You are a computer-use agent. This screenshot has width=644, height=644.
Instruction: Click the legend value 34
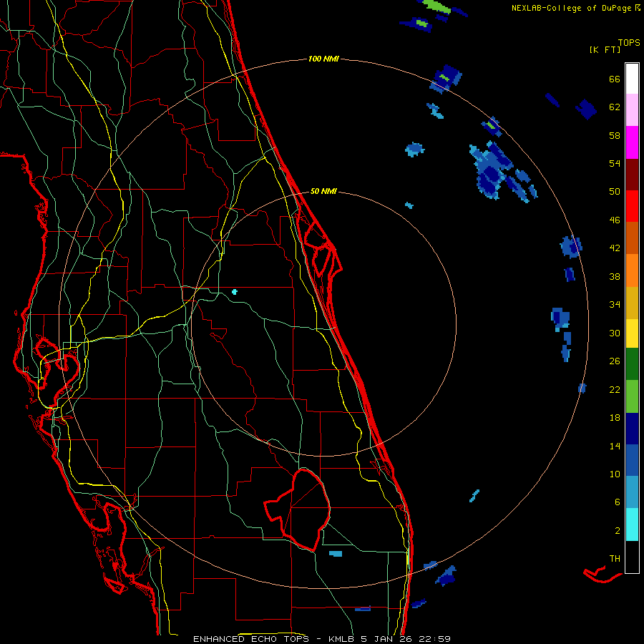[x=615, y=305]
